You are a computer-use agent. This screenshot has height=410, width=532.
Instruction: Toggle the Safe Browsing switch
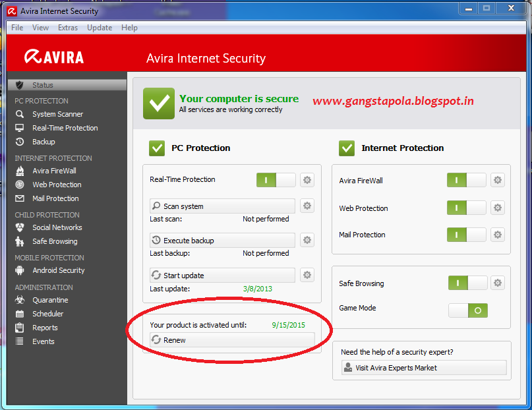coord(467,283)
